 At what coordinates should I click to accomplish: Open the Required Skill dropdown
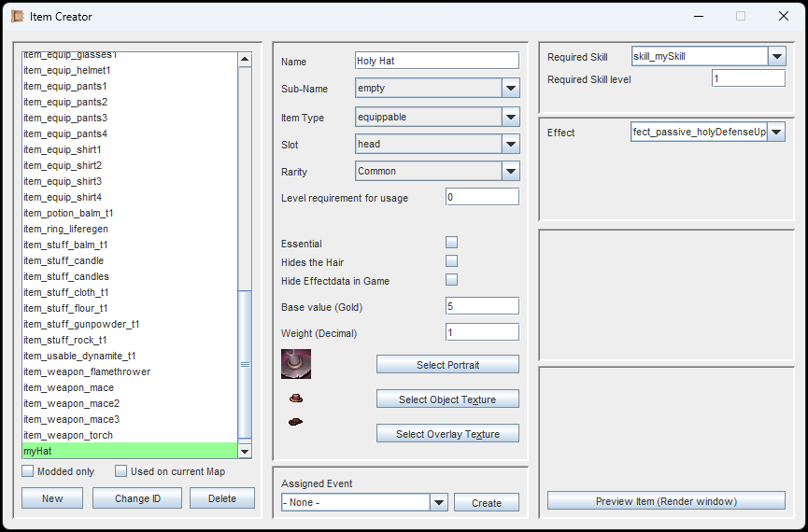click(x=776, y=57)
